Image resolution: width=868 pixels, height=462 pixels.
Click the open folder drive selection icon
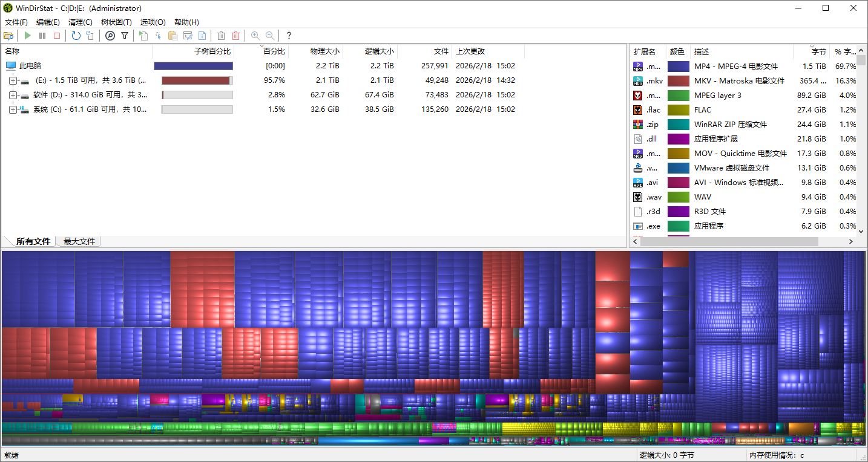pos(8,36)
